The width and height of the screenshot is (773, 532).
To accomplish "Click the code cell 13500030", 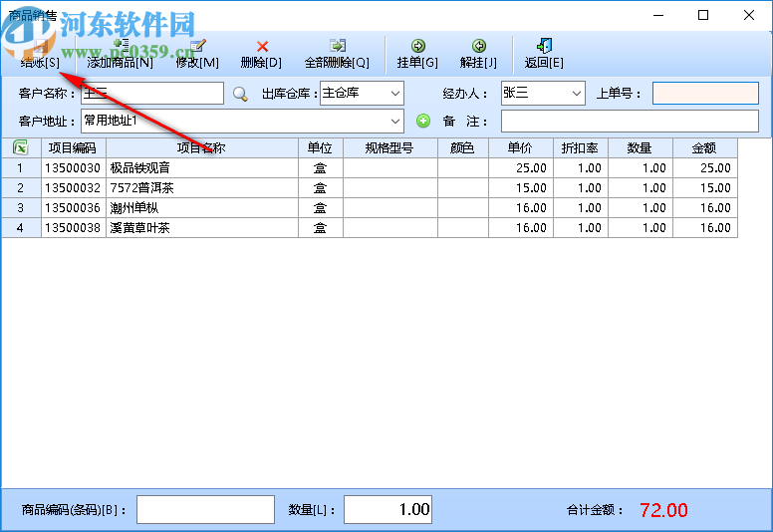I will click(x=74, y=168).
